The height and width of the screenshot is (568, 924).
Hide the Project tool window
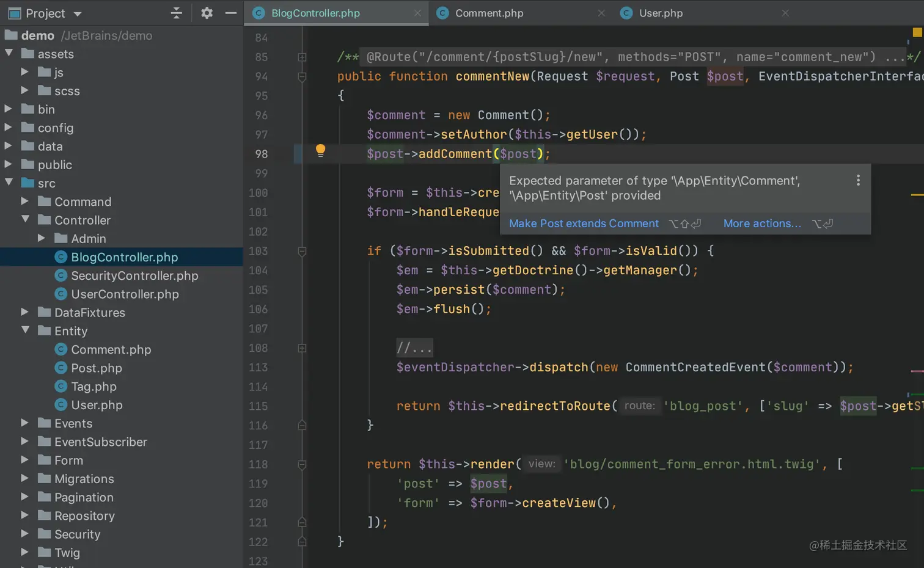coord(231,13)
